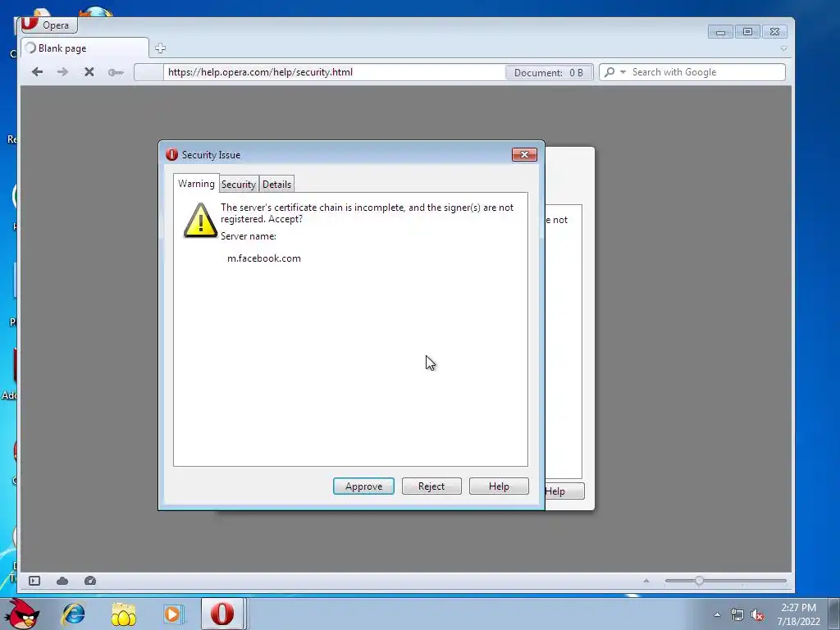Switch to the Details tab
Screen dimensions: 840x630
tap(277, 185)
